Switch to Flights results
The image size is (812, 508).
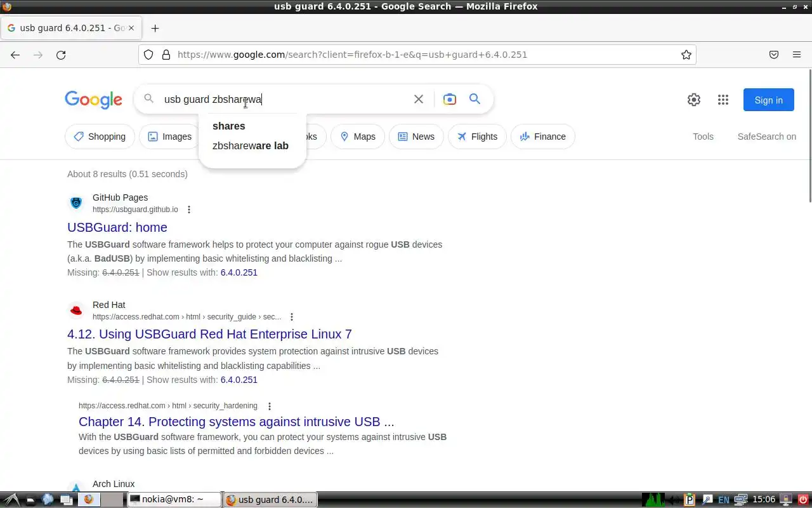[477, 137]
